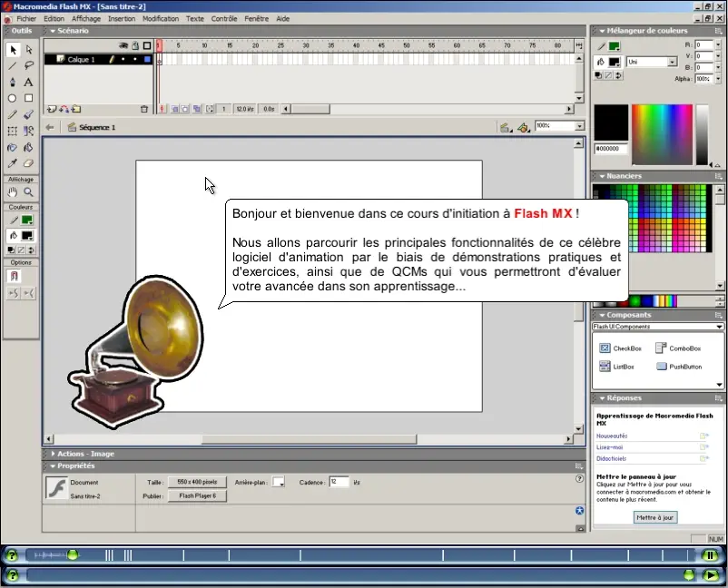Collapse the Réponses panel

(602, 398)
